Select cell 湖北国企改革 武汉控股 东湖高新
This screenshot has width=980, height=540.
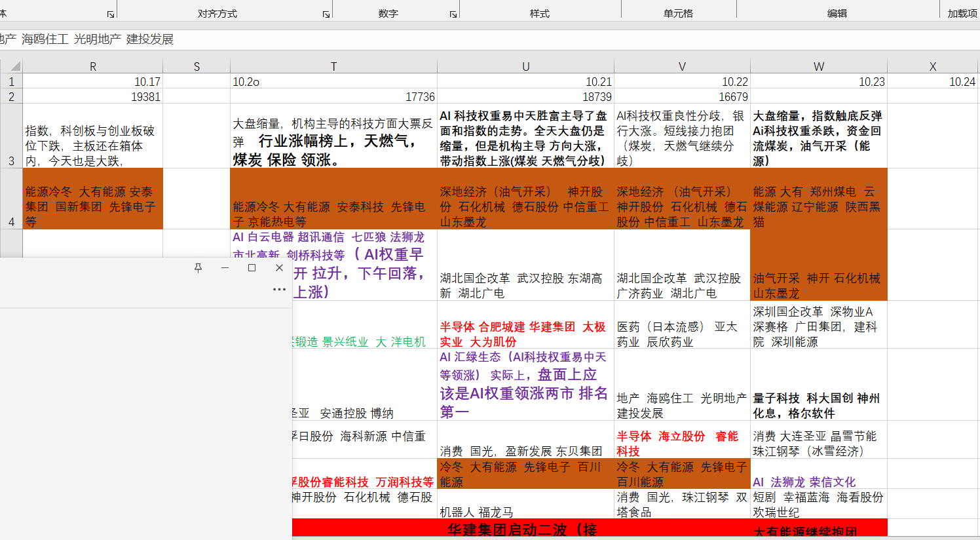point(525,265)
